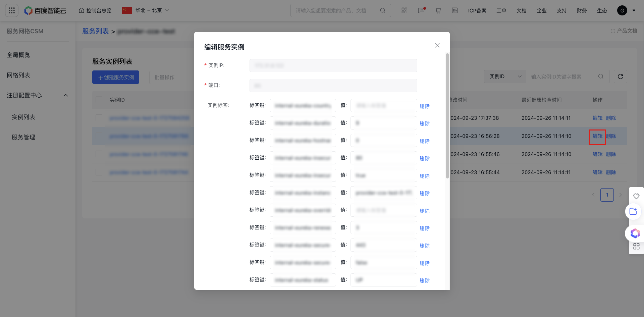Open the 实例ID filter dropdown
The image size is (644, 317).
tap(505, 76)
